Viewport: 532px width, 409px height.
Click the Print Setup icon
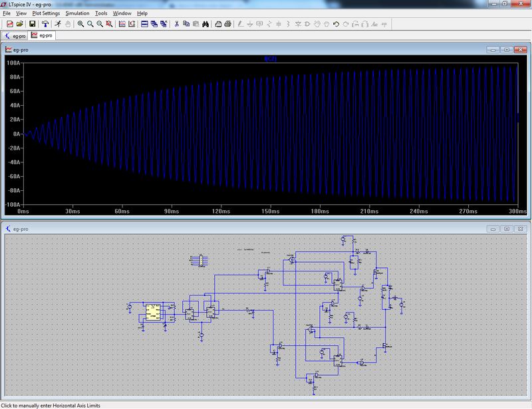point(218,24)
